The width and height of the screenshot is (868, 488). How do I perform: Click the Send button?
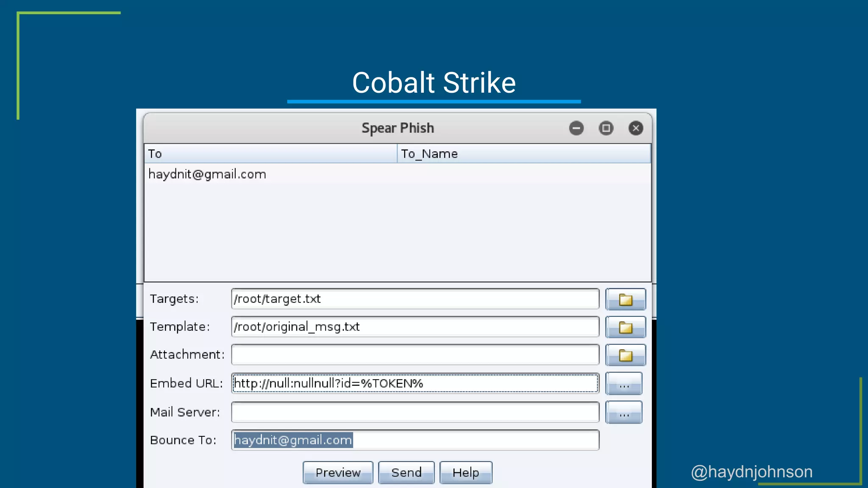[x=406, y=472]
